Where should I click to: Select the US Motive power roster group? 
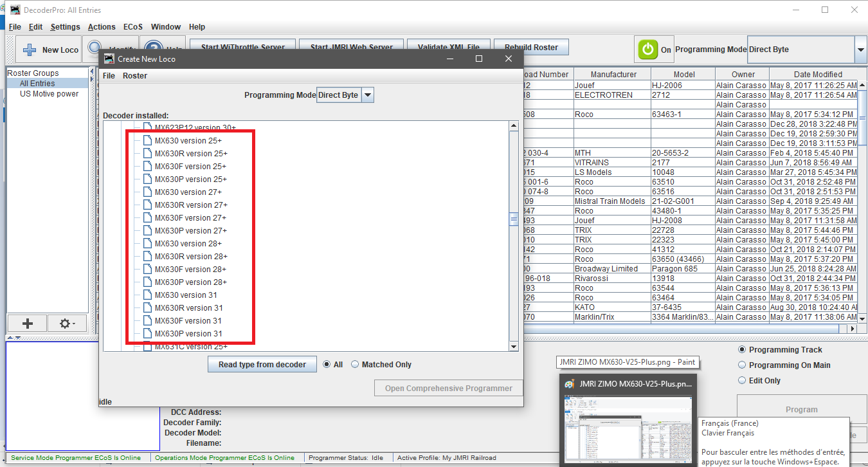click(x=49, y=94)
